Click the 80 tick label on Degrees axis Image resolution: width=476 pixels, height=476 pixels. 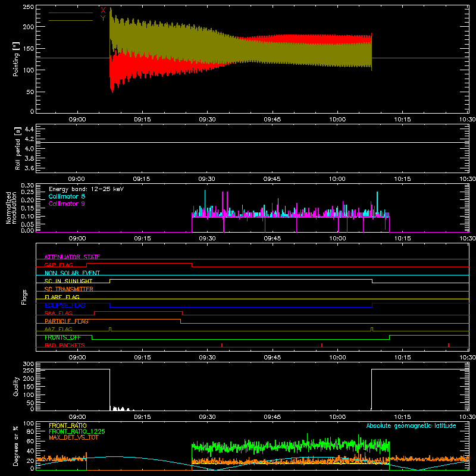point(30,431)
